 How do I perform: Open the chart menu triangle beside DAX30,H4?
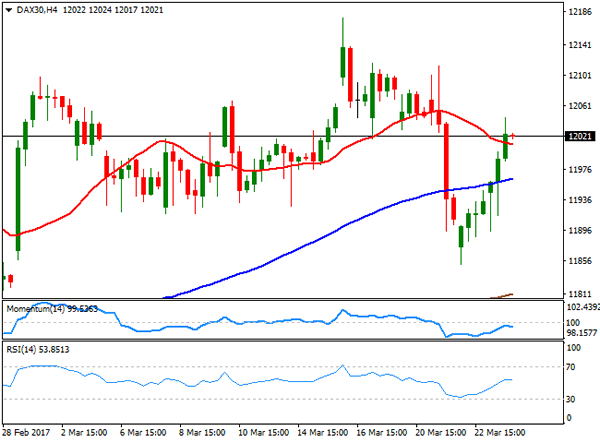[x=9, y=10]
